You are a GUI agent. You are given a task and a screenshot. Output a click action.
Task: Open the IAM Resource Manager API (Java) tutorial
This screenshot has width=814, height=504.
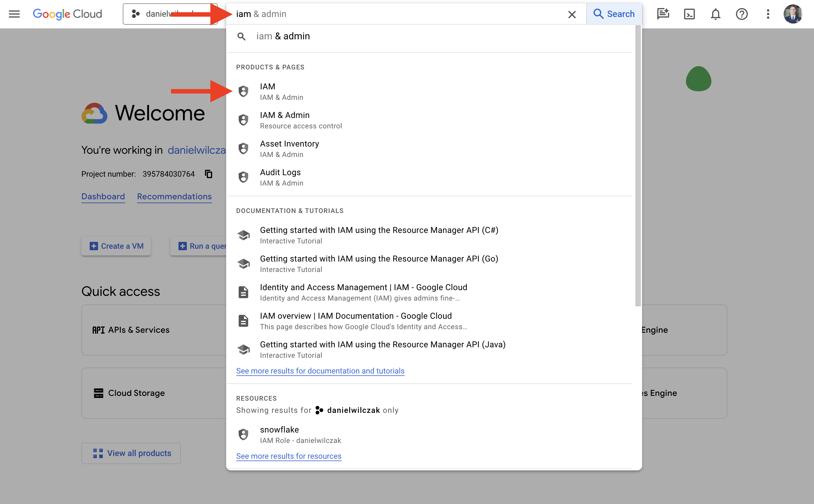(429, 350)
